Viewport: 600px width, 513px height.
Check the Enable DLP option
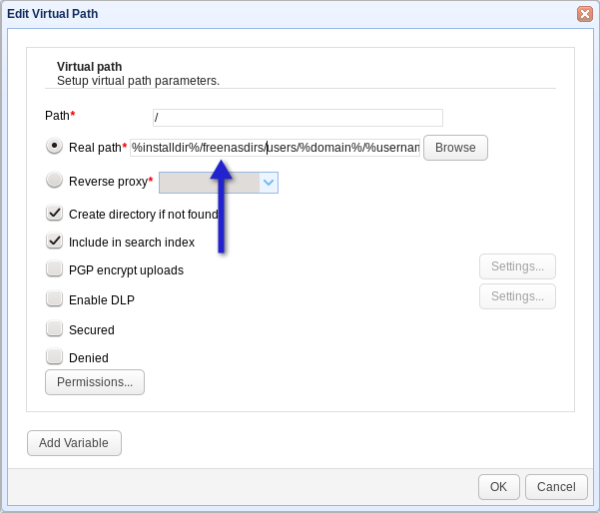pyautogui.click(x=54, y=299)
